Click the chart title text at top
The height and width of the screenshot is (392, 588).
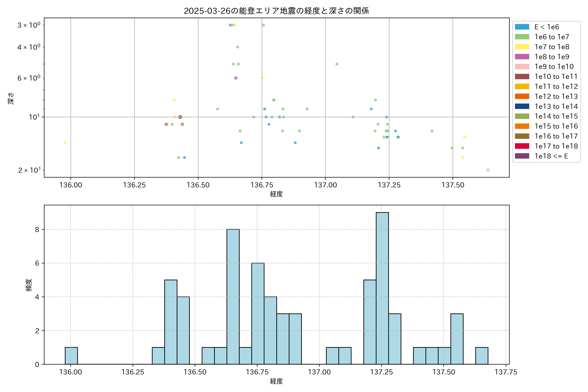[x=276, y=11]
